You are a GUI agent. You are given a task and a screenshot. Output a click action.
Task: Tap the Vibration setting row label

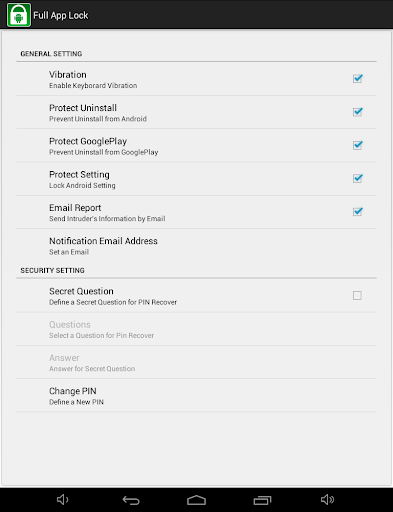coord(68,74)
